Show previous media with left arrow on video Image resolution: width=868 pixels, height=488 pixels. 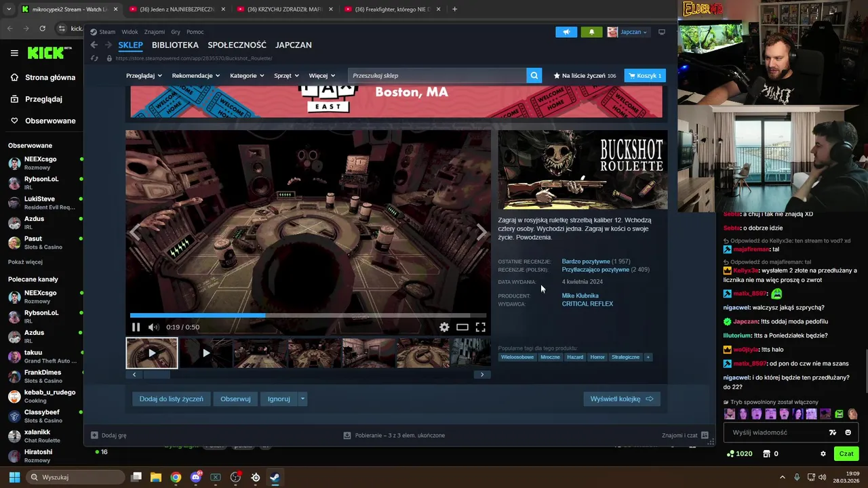(134, 232)
